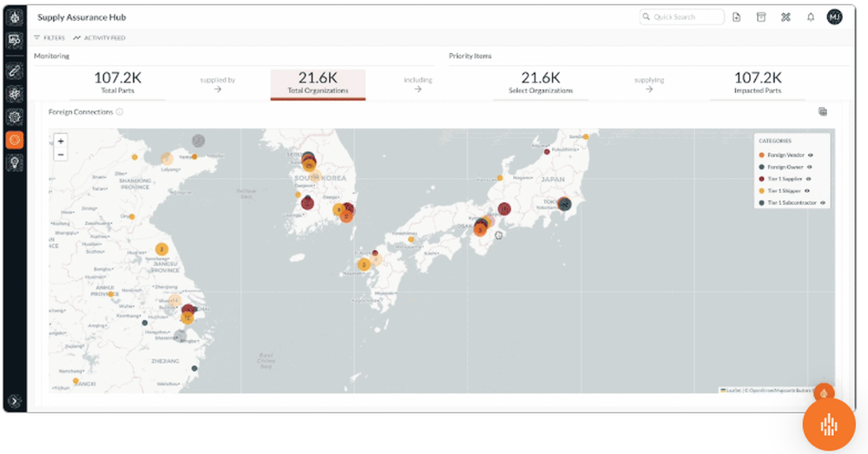Toggle Tier 1 Subcontractor eye icon
The height and width of the screenshot is (454, 868).
[x=823, y=203]
